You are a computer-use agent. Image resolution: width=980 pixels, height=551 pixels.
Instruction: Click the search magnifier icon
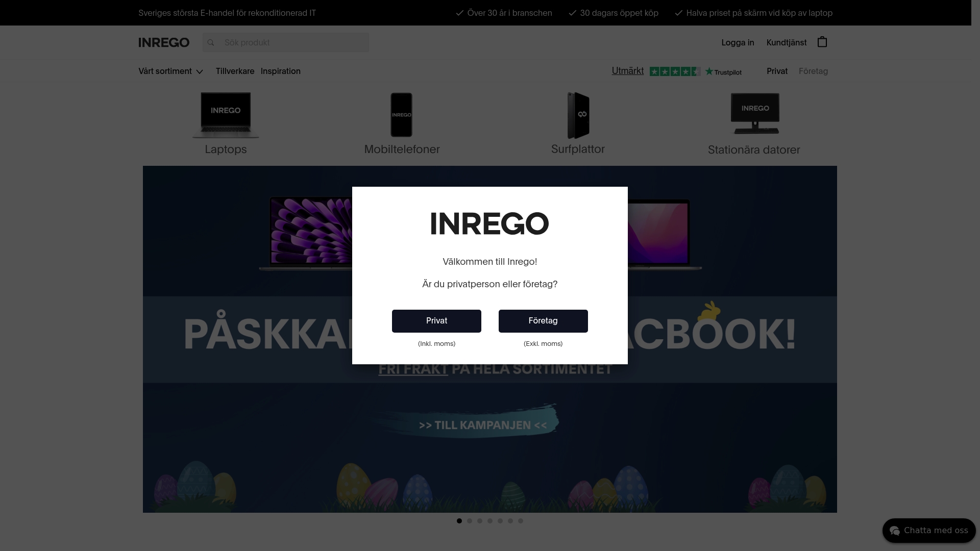210,42
